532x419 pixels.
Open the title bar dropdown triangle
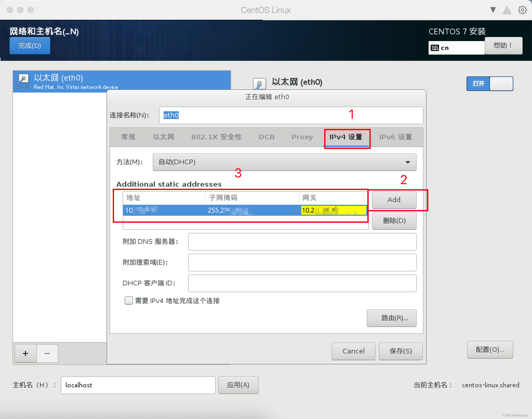(493, 10)
